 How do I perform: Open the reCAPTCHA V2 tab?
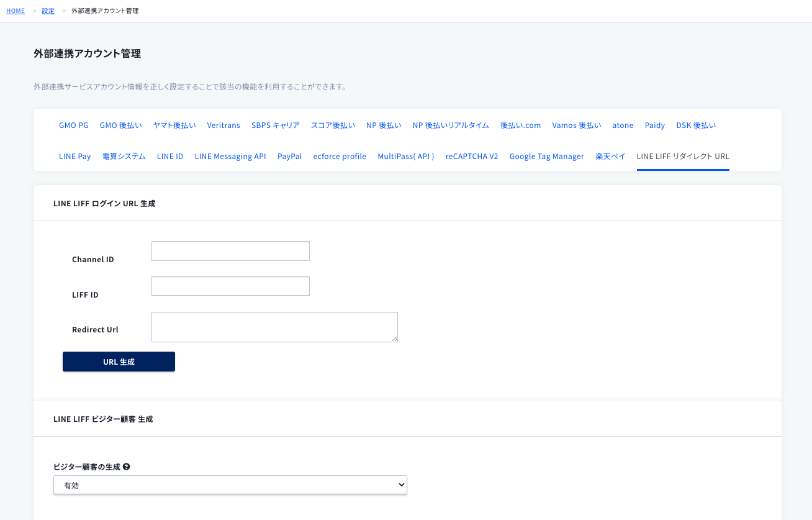[x=471, y=156]
